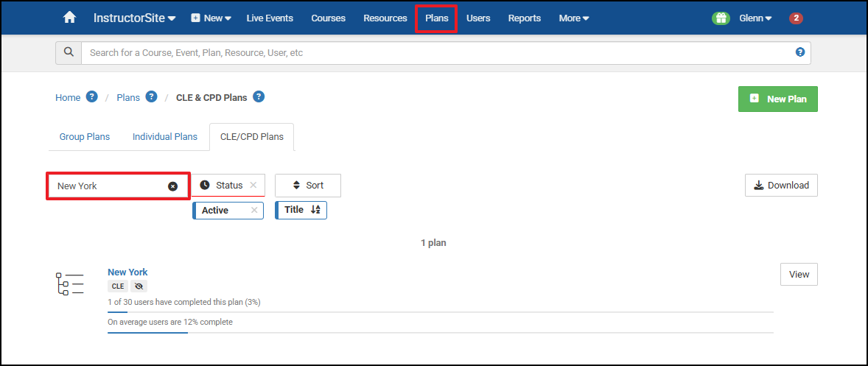The height and width of the screenshot is (366, 868).
Task: Open the Glenn user account menu
Action: [x=755, y=18]
